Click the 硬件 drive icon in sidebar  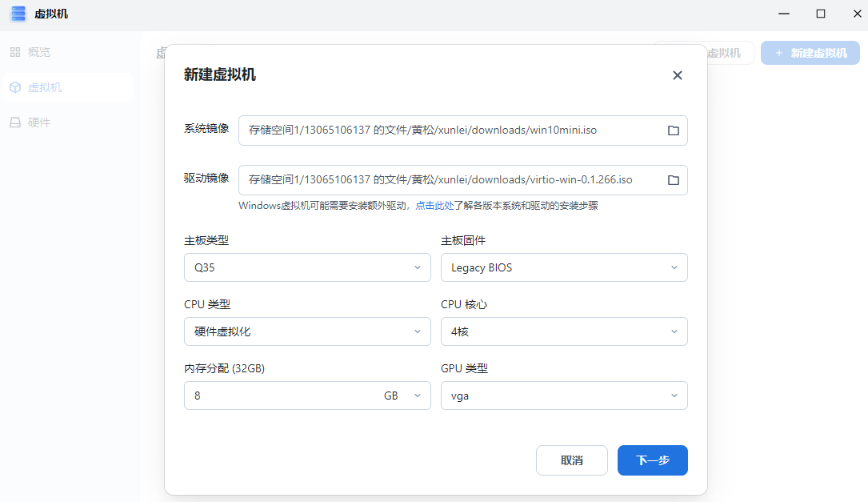point(15,122)
